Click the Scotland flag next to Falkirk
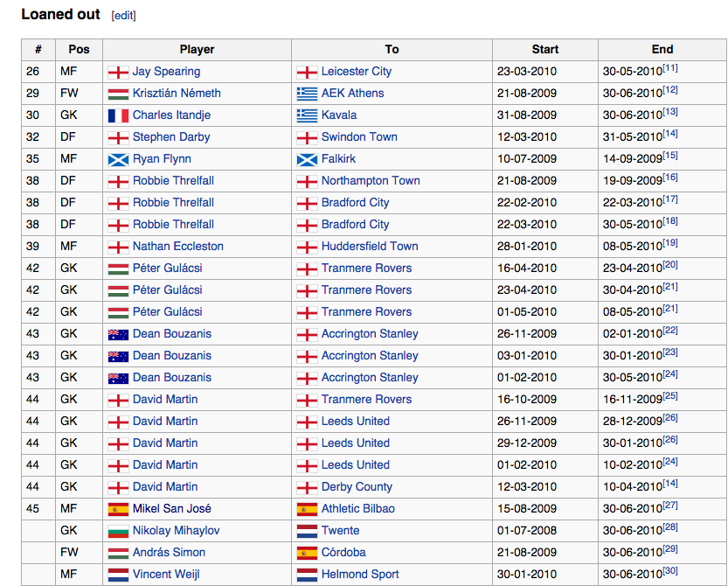 click(307, 160)
